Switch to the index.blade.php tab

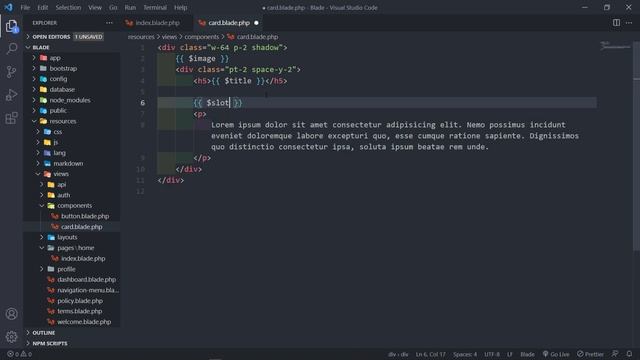pos(157,23)
